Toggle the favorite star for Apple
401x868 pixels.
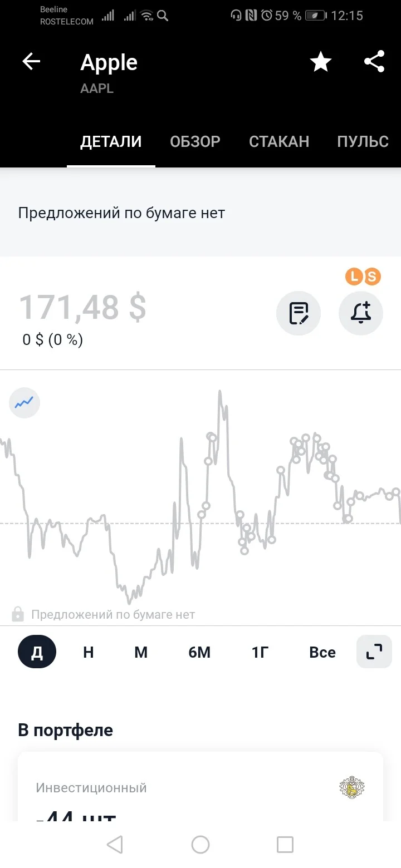pos(321,62)
